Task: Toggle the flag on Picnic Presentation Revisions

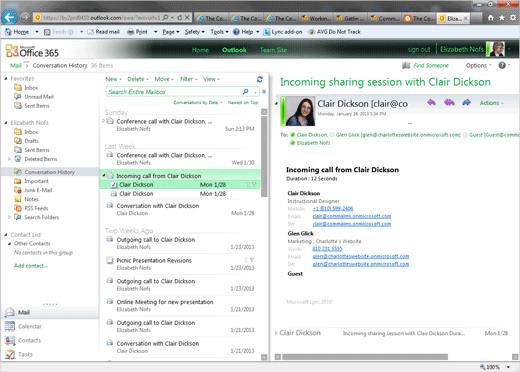Action: [x=252, y=260]
